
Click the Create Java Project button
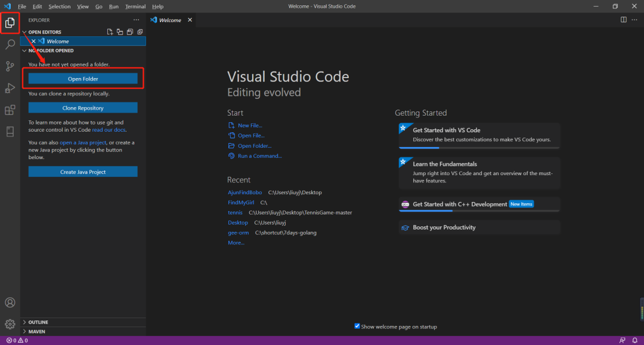83,172
